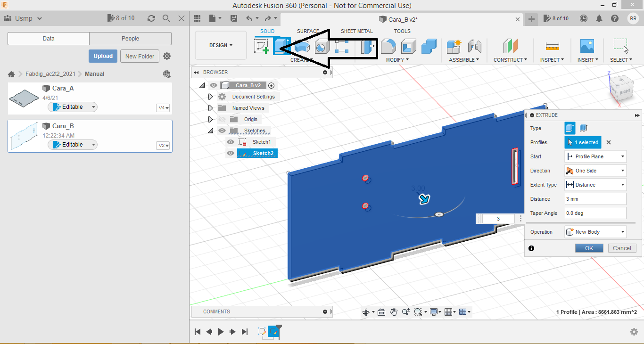Select Thin Extrude type option
Viewport: 644px width, 344px height.
point(583,128)
